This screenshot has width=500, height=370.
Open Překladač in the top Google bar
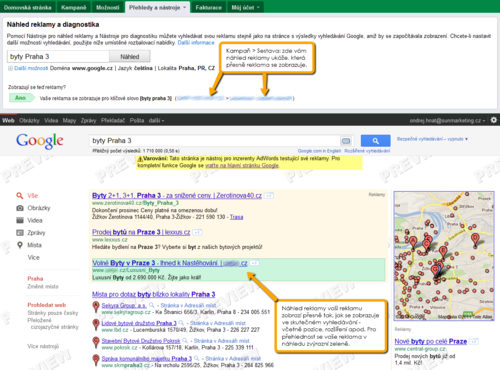113,120
